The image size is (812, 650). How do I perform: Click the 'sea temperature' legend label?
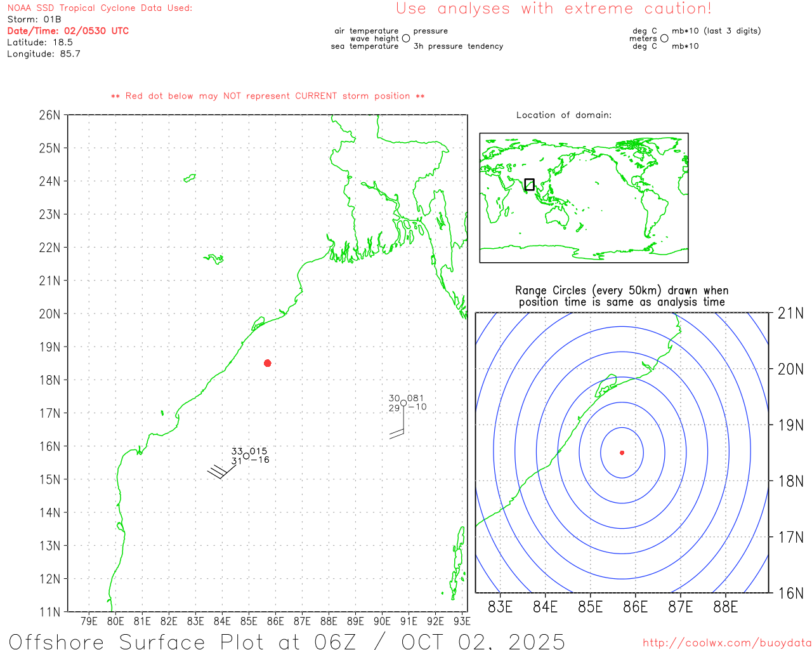click(365, 46)
